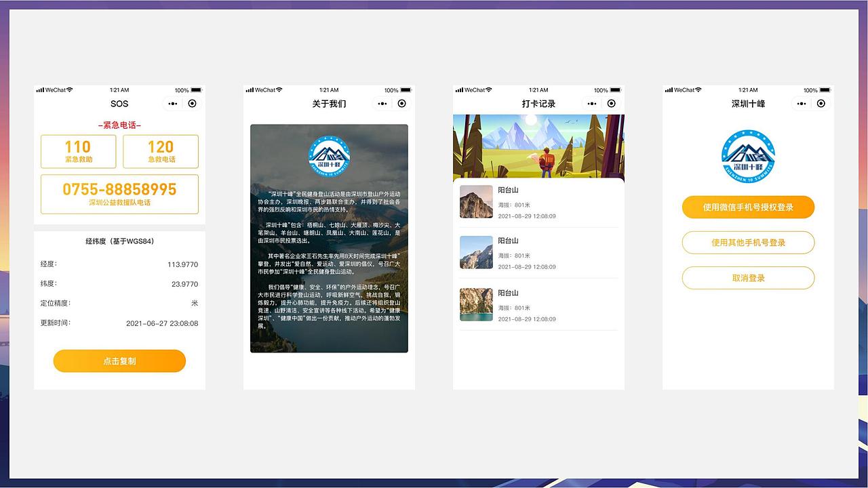Viewport: 868px width, 488px height.
Task: Tap the red 紧急电话 heading
Action: [x=119, y=125]
